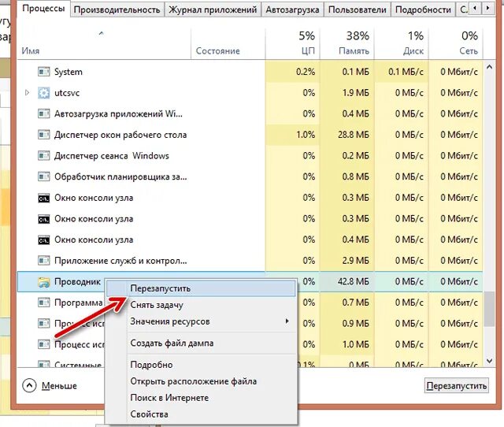Open the Значения ресурсов submenu
Screen dimensions: 504x427
pyautogui.click(x=201, y=321)
